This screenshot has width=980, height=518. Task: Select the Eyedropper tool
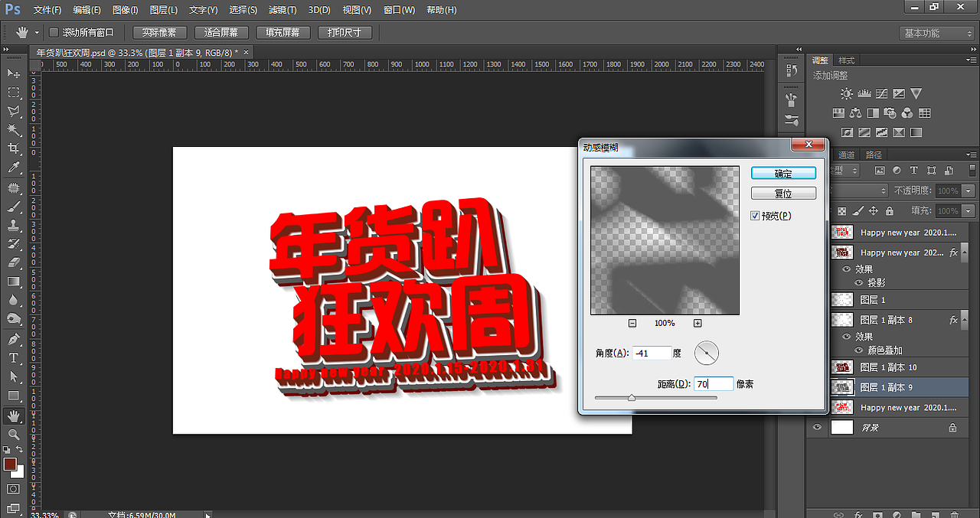point(12,168)
